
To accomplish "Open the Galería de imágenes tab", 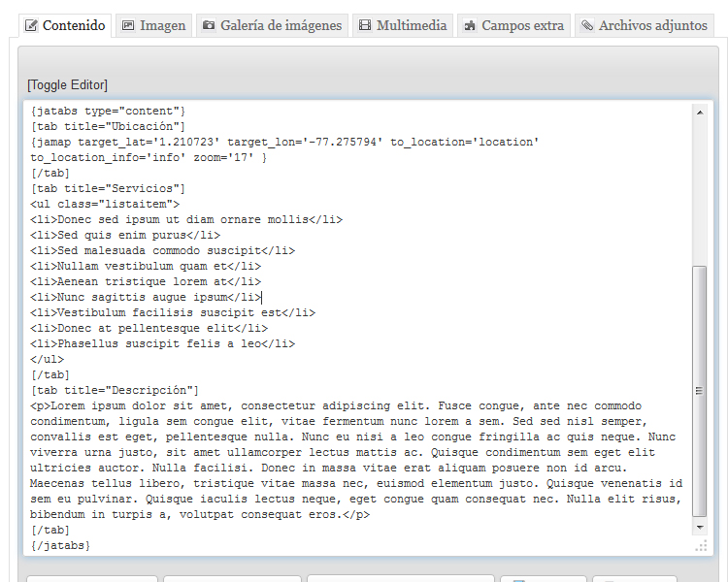I will click(272, 25).
